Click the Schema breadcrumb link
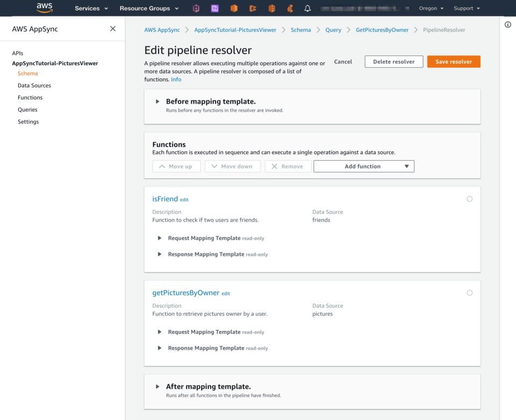The image size is (516, 420). tap(301, 30)
